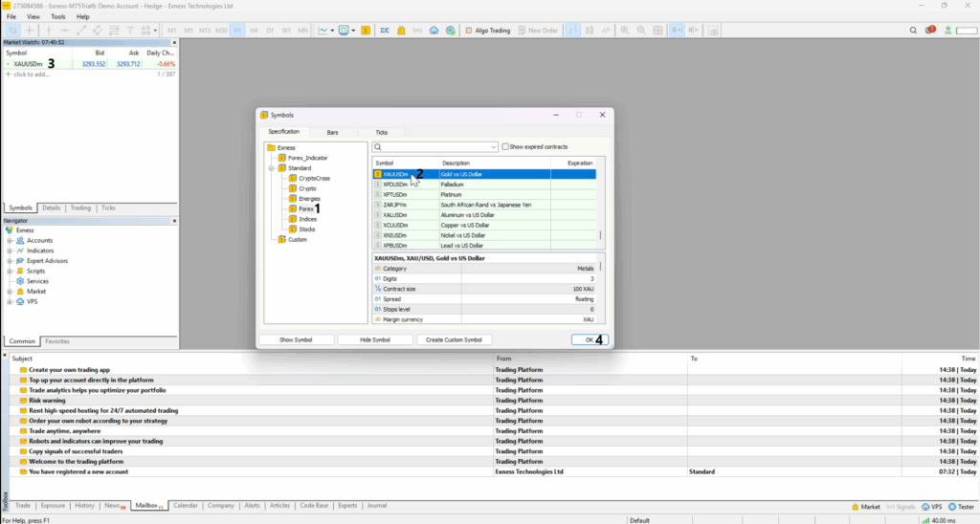Image resolution: width=980 pixels, height=524 pixels.
Task: Click the Crypto folder icon in tree
Action: (x=293, y=188)
